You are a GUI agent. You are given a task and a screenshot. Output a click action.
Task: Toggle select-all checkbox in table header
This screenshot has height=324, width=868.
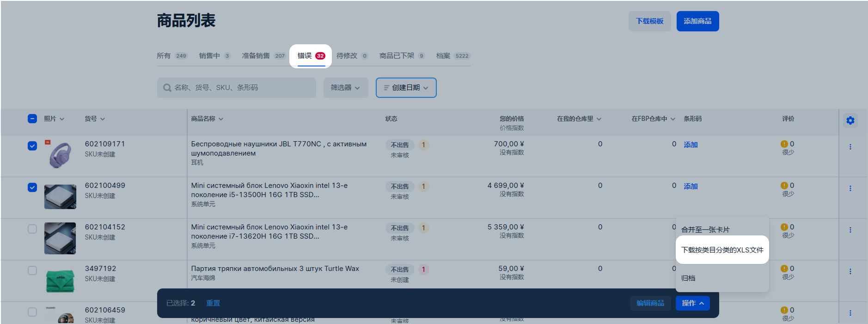click(32, 119)
